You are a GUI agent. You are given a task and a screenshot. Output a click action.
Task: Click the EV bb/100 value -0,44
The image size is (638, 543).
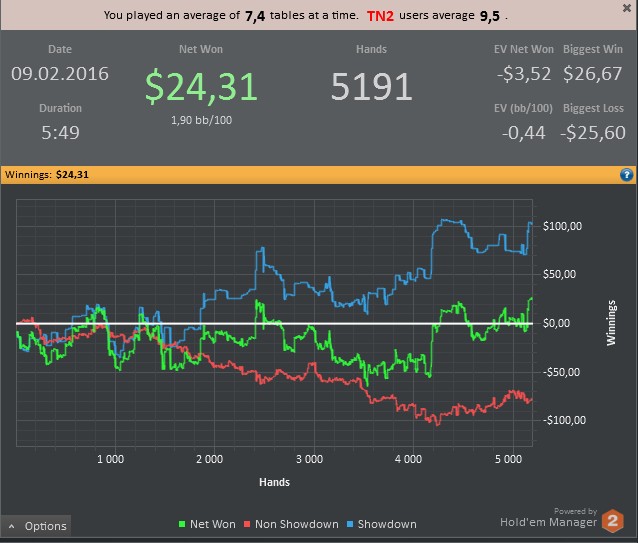[524, 133]
